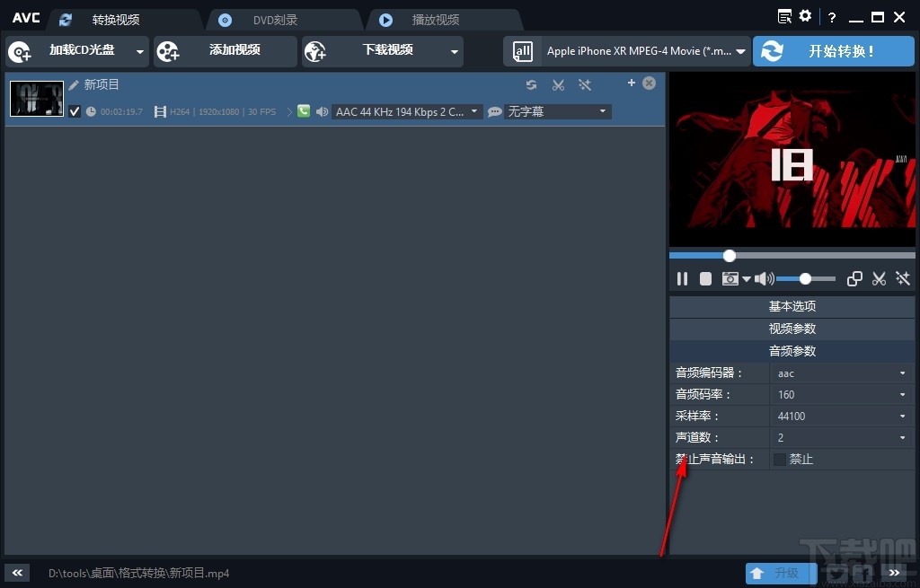
Task: Click the 开始转换 button
Action: click(x=833, y=51)
